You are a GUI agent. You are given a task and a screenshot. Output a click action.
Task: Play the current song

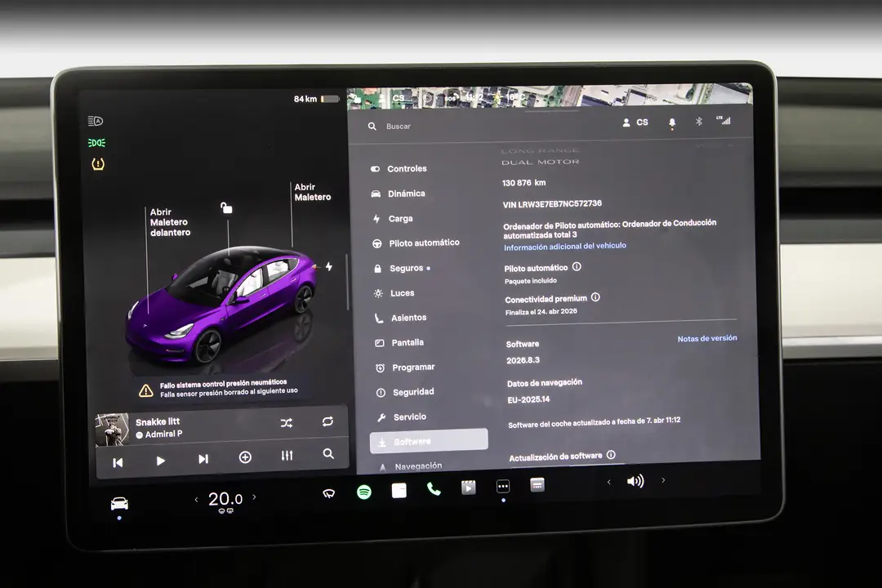160,461
